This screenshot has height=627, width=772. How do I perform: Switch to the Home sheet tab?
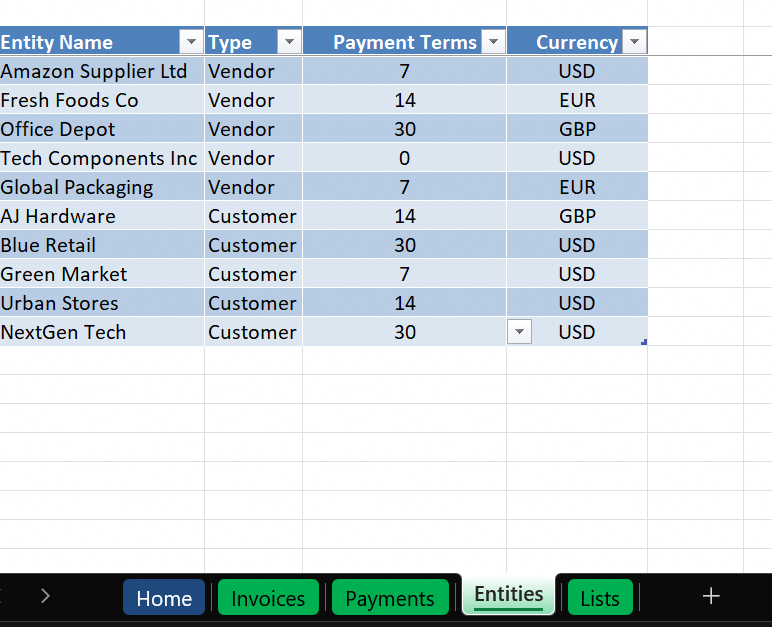tap(164, 598)
